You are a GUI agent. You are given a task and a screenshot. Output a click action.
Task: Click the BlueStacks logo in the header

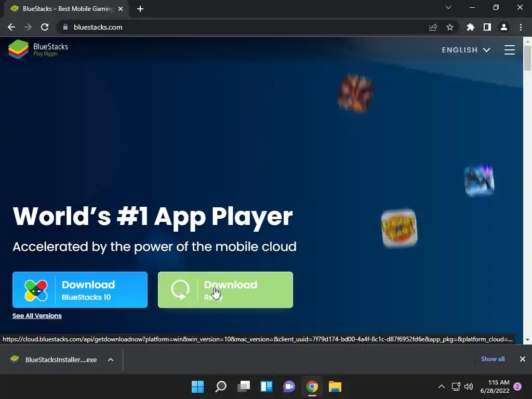click(38, 49)
